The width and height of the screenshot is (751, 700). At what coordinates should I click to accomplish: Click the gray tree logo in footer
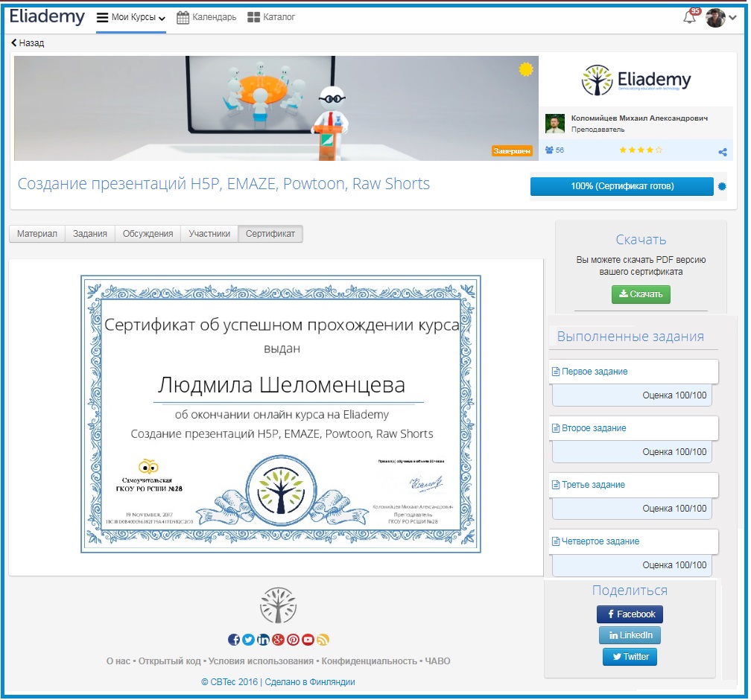pos(279,607)
